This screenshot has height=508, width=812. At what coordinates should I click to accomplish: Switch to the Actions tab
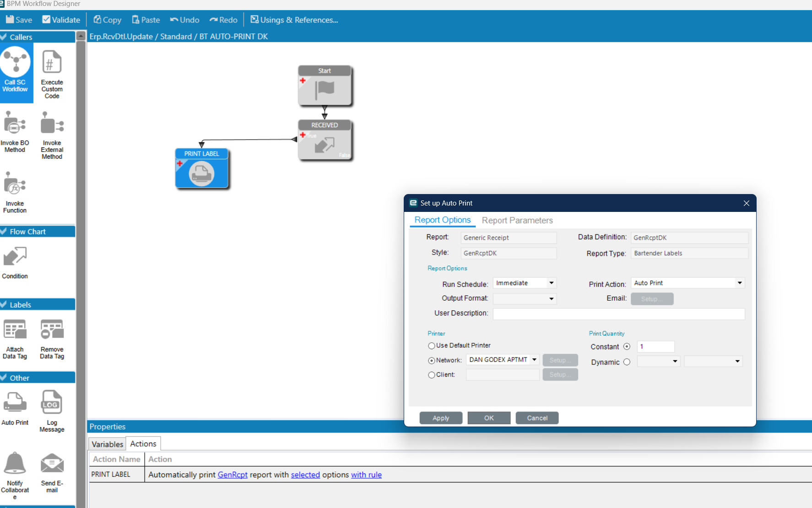point(143,443)
